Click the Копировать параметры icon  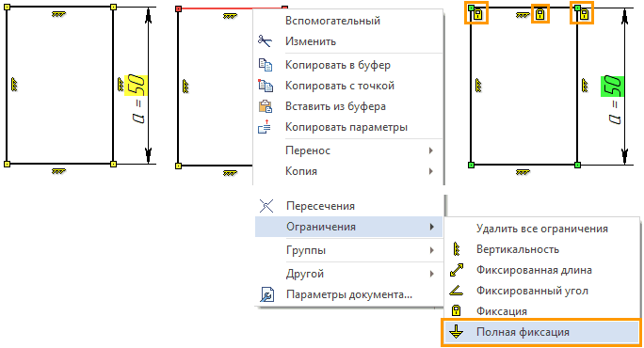(x=265, y=127)
